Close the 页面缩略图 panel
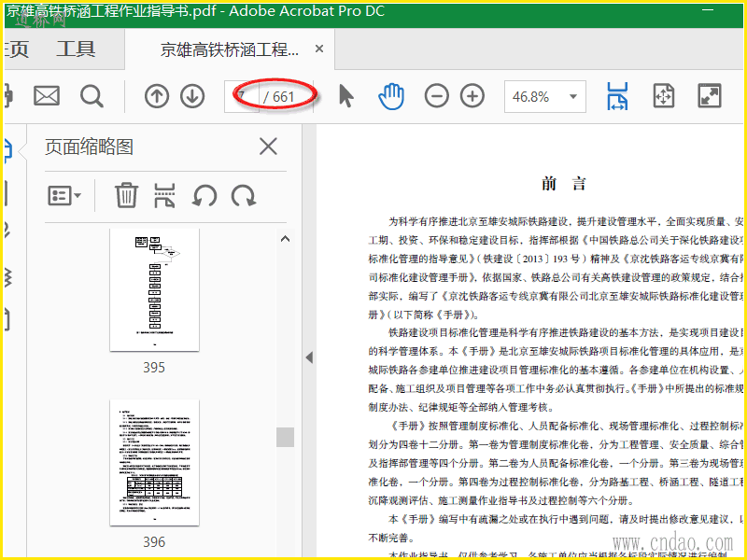 [x=268, y=147]
